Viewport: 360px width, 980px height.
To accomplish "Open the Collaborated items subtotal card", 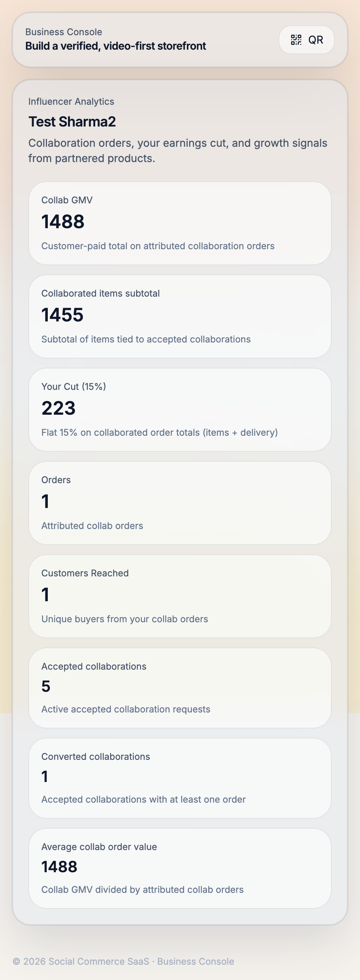I will 180,316.
